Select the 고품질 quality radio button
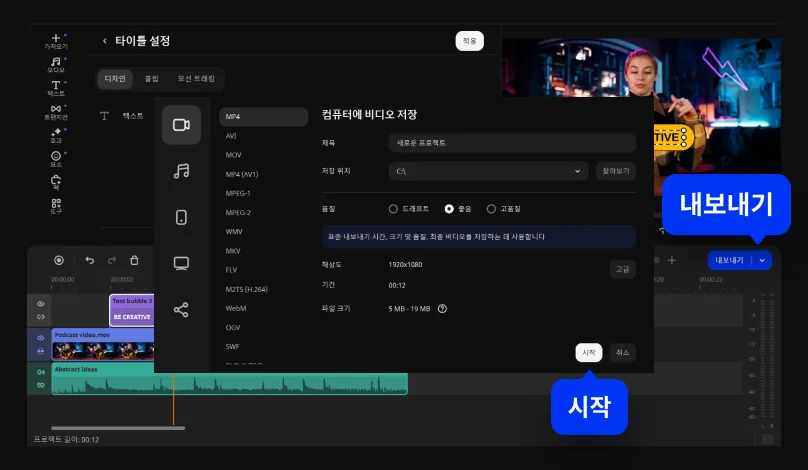The image size is (808, 470). (x=491, y=209)
